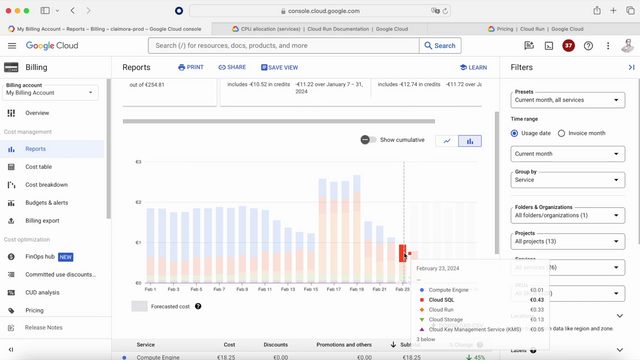The image size is (640, 360).
Task: Open the Presets dropdown
Action: pyautogui.click(x=567, y=100)
